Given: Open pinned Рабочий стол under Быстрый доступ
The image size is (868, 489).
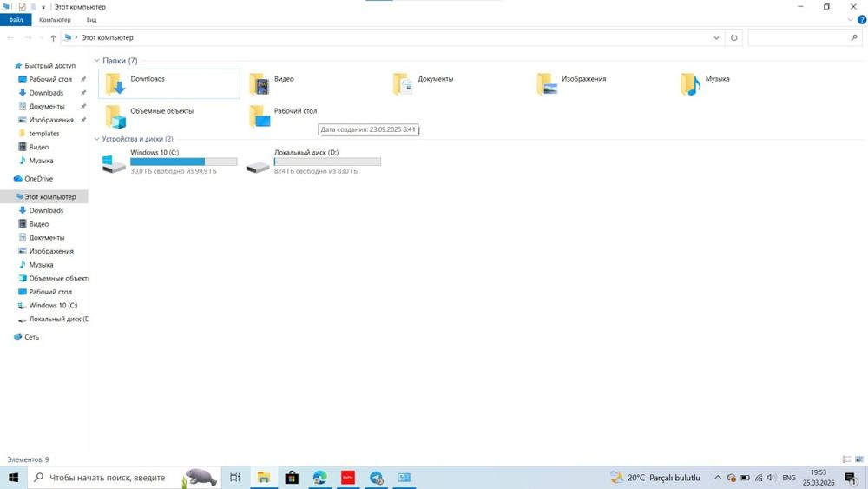Looking at the screenshot, I should (x=50, y=79).
